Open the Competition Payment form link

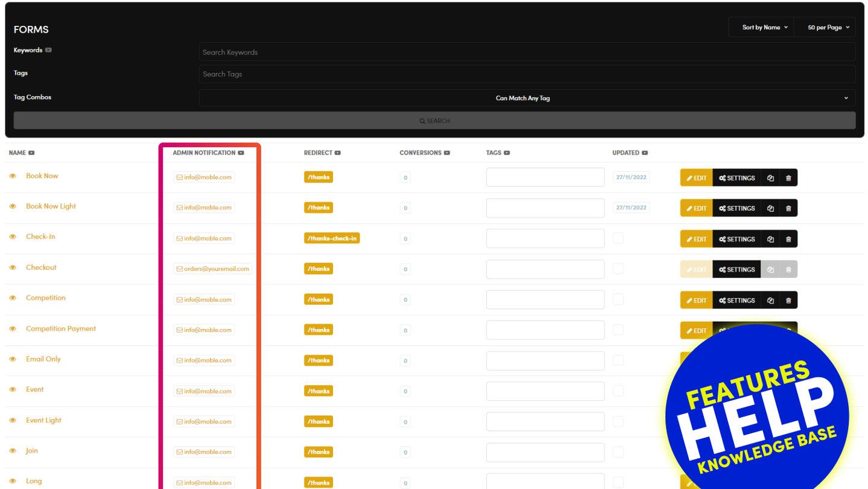pos(61,328)
